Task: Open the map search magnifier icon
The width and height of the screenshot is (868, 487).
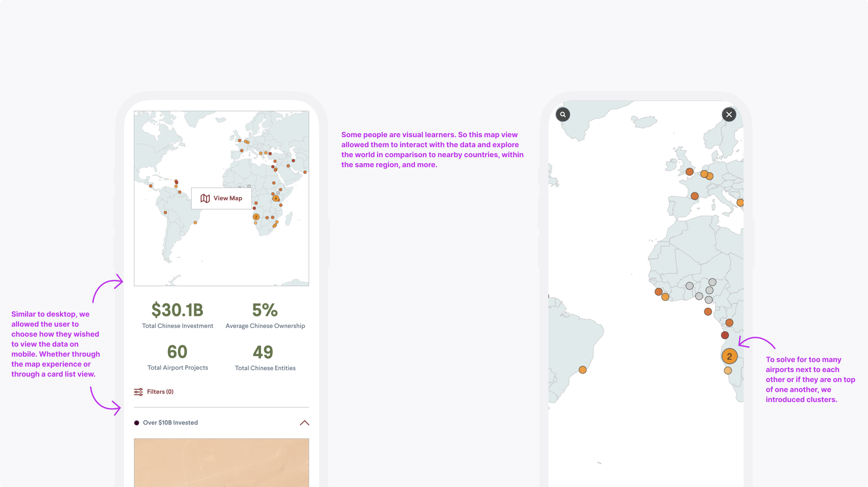Action: click(563, 114)
